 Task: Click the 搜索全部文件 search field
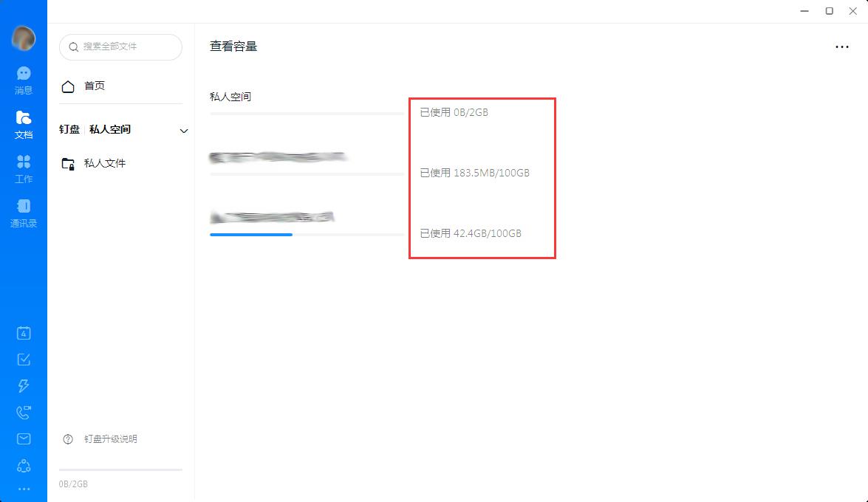tap(120, 47)
